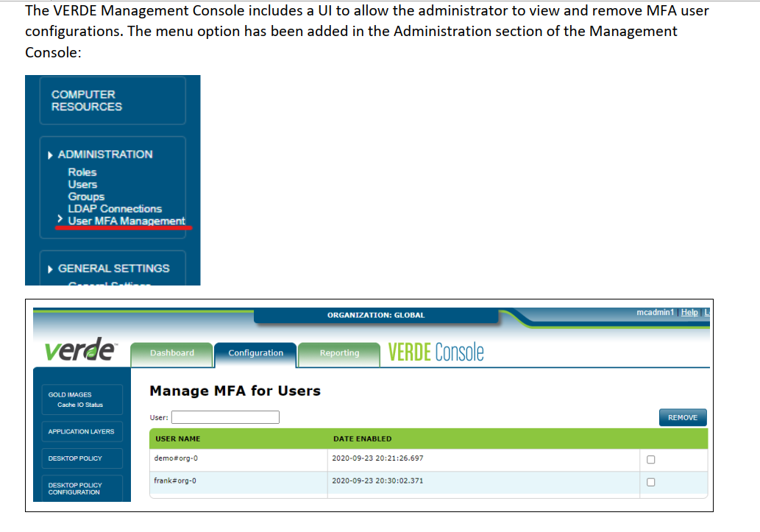Click date 2020-09-23 20:21:26.697
The image size is (760, 532).
[377, 458]
